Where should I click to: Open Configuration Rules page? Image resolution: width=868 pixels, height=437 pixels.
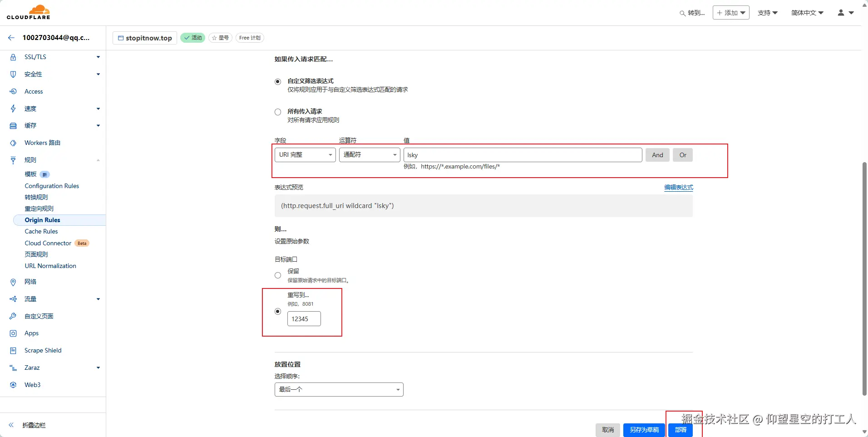(x=52, y=186)
